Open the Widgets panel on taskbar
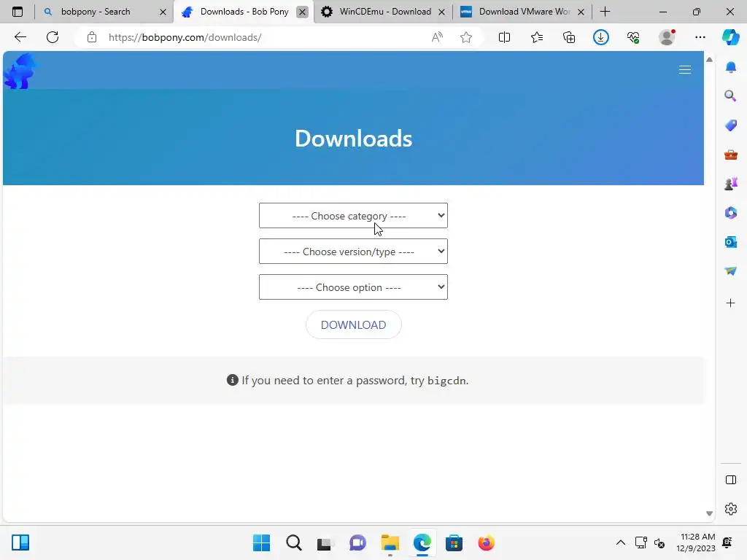This screenshot has height=560, width=747. [x=20, y=542]
